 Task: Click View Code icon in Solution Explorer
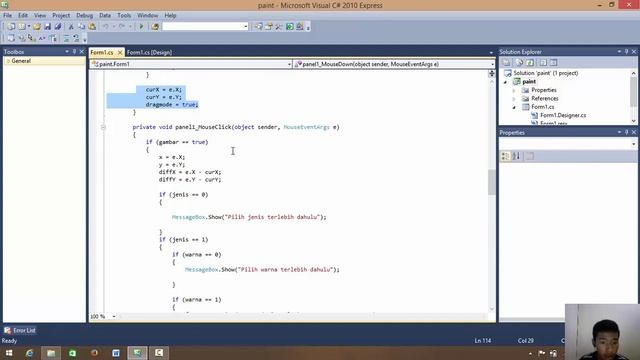(543, 62)
